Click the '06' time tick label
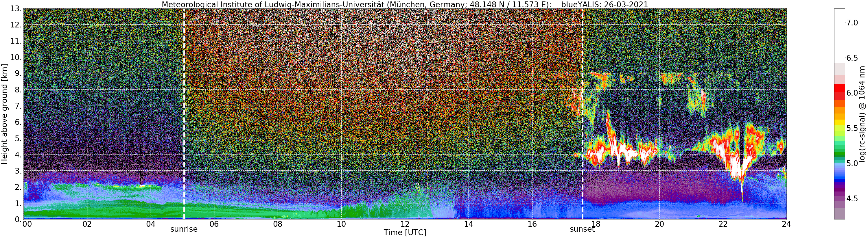The width and height of the screenshot is (868, 238). point(214,224)
